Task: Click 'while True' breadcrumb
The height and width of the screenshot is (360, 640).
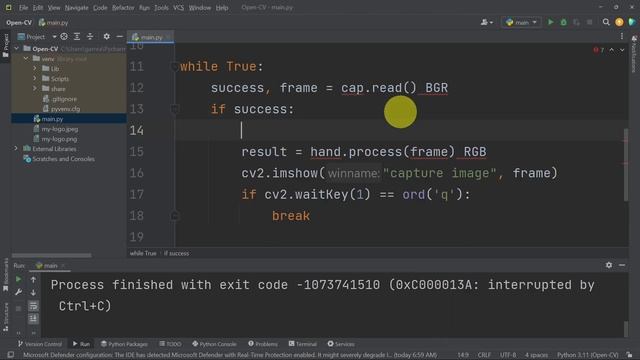Action: pos(143,253)
